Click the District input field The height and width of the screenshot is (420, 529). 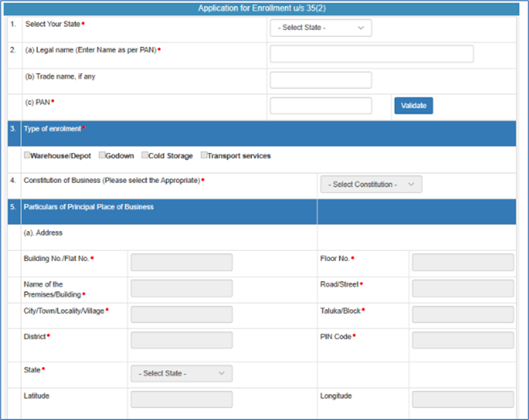pyautogui.click(x=181, y=340)
